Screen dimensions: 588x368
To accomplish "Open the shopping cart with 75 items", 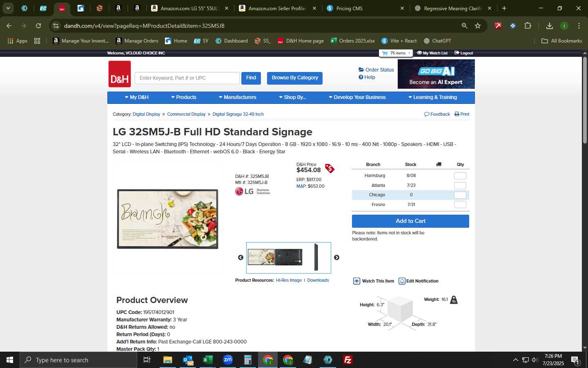I will click(x=396, y=53).
